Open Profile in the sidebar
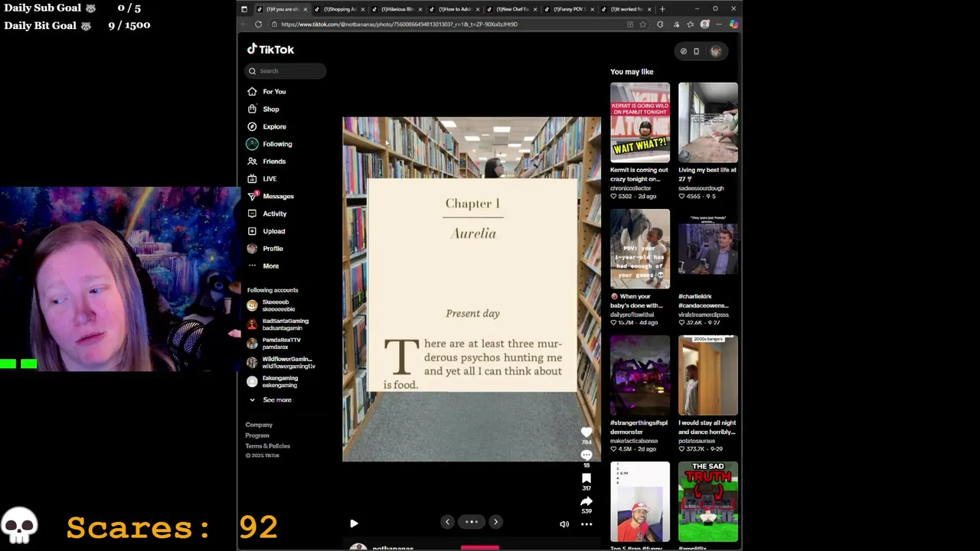This screenshot has height=551, width=980. (x=265, y=249)
